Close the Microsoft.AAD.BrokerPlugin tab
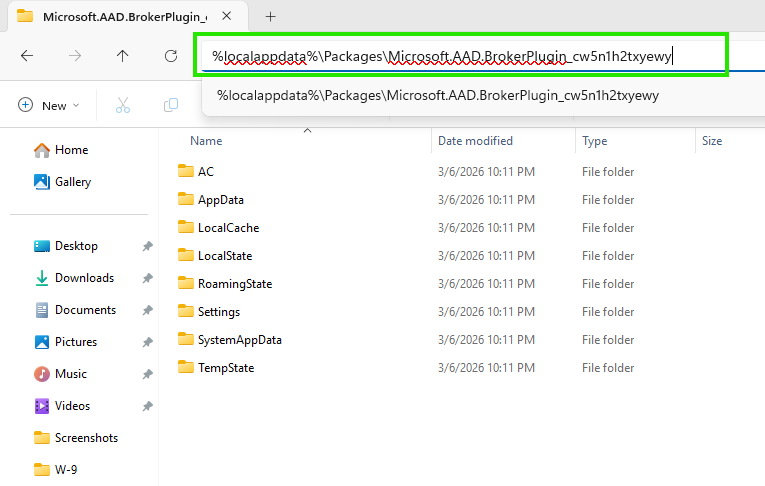This screenshot has width=765, height=486. tap(226, 16)
